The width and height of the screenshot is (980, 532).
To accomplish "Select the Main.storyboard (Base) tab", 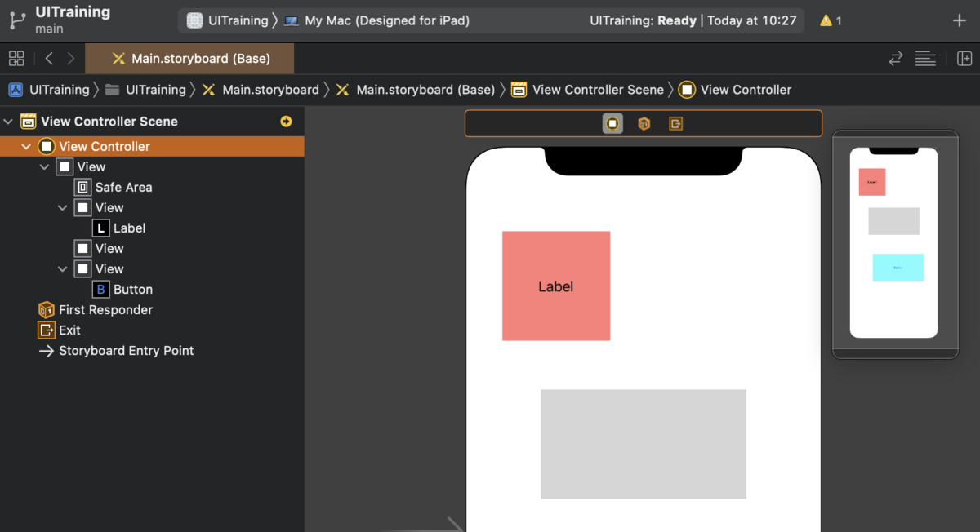I will pyautogui.click(x=190, y=59).
